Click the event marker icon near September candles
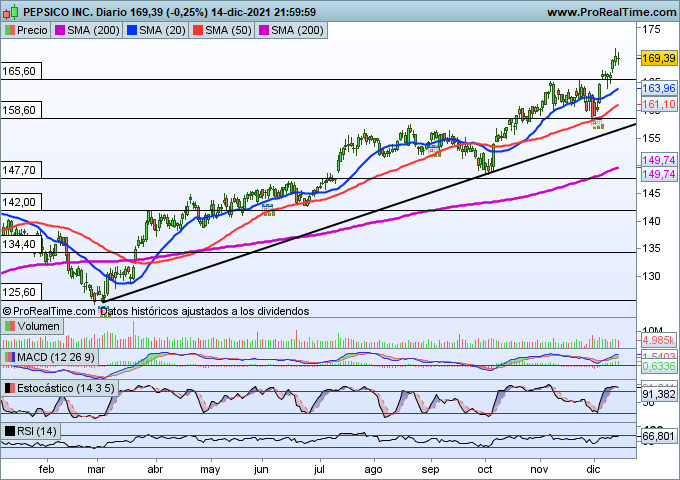This screenshot has height=480, width=680. (434, 150)
